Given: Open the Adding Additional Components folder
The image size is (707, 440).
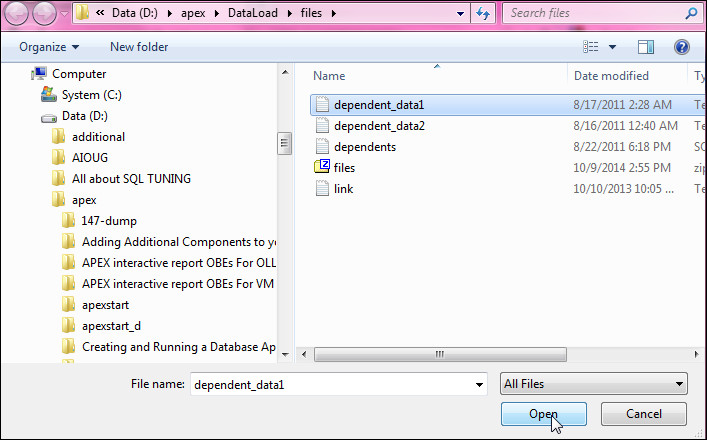Looking at the screenshot, I should pos(179,242).
